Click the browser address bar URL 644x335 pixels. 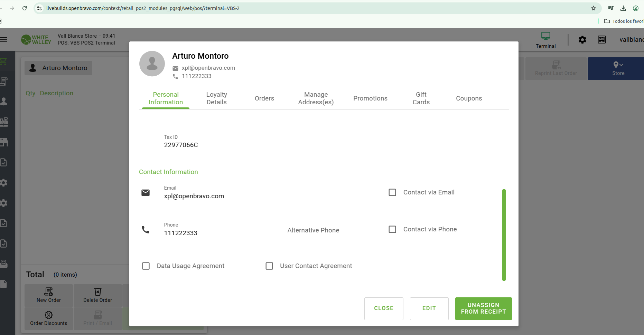pyautogui.click(x=142, y=8)
